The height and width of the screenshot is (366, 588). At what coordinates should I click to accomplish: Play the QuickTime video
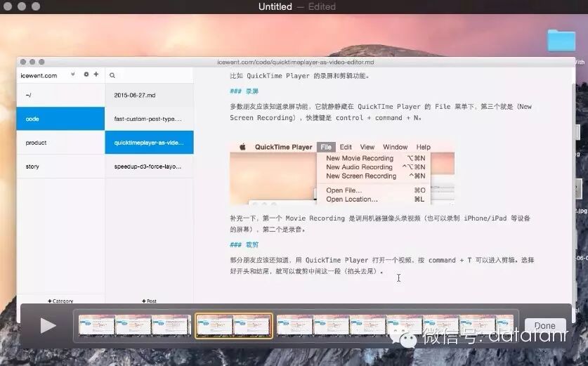[48, 325]
